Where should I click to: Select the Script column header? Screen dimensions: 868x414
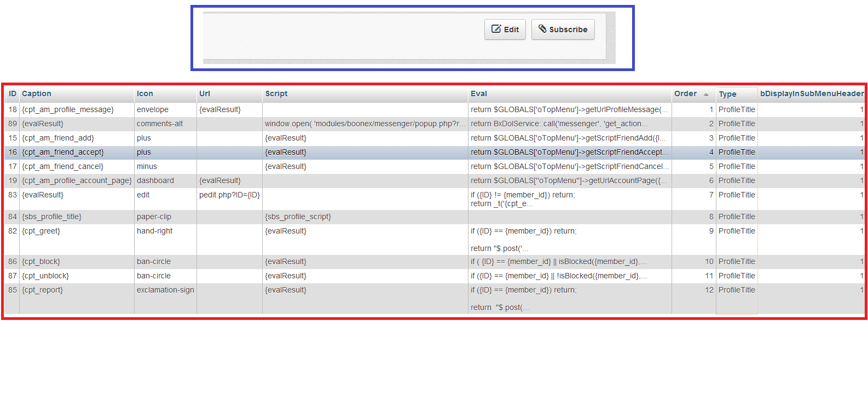(276, 94)
